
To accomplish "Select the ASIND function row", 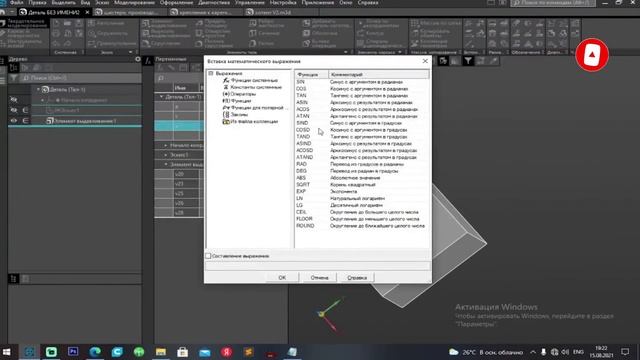I will coord(361,144).
